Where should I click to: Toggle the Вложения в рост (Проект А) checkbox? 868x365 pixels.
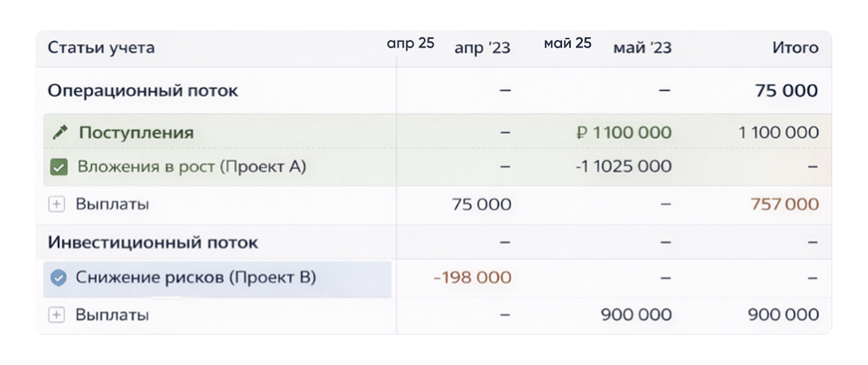[59, 167]
